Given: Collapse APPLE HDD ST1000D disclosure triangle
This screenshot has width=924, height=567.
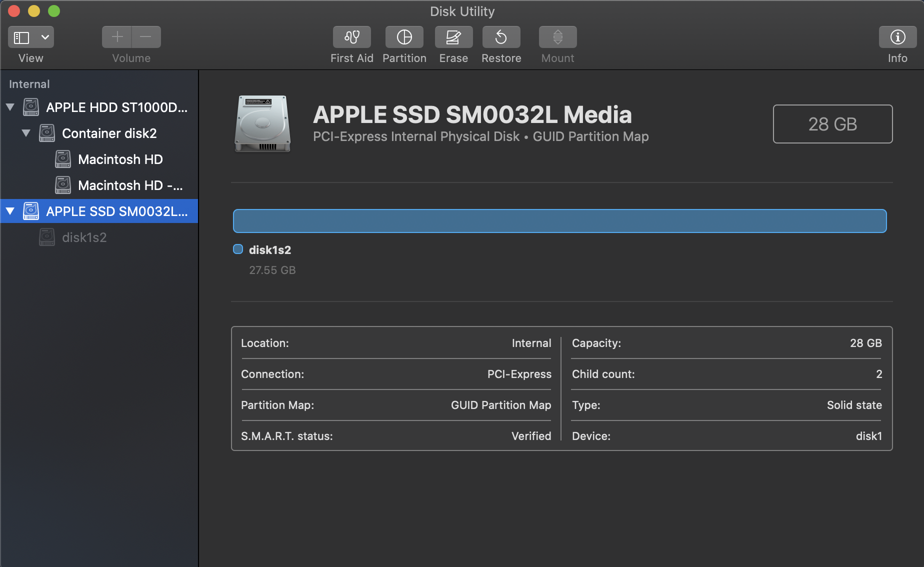Looking at the screenshot, I should click(10, 107).
